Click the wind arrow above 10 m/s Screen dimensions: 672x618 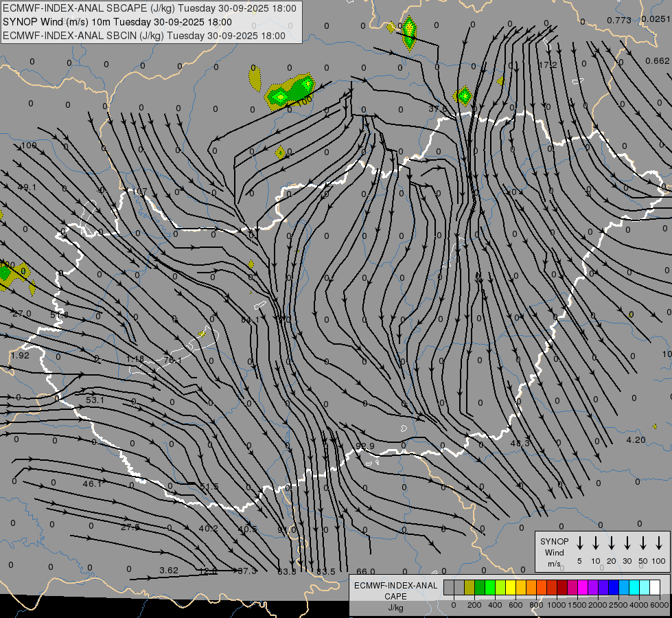pyautogui.click(x=595, y=543)
